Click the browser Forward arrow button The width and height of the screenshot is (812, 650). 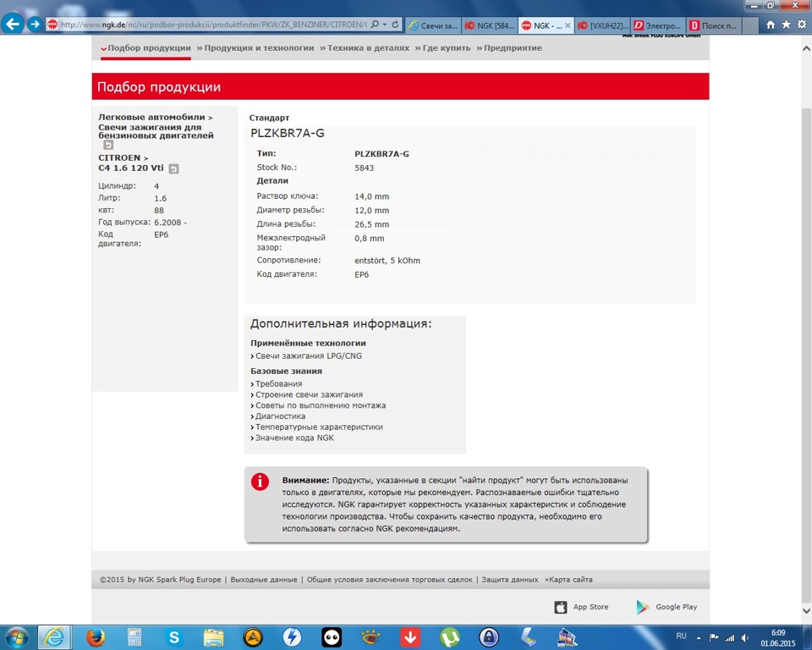(x=35, y=25)
